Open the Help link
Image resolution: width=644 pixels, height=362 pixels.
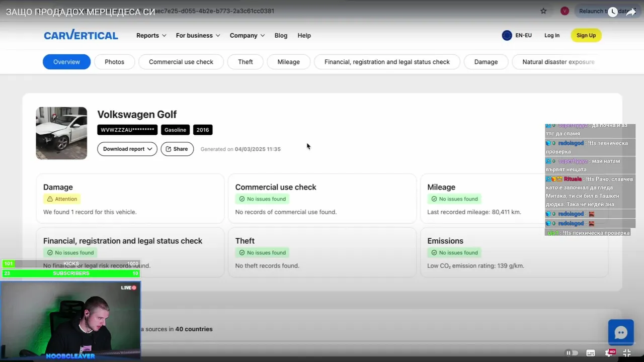click(x=304, y=35)
